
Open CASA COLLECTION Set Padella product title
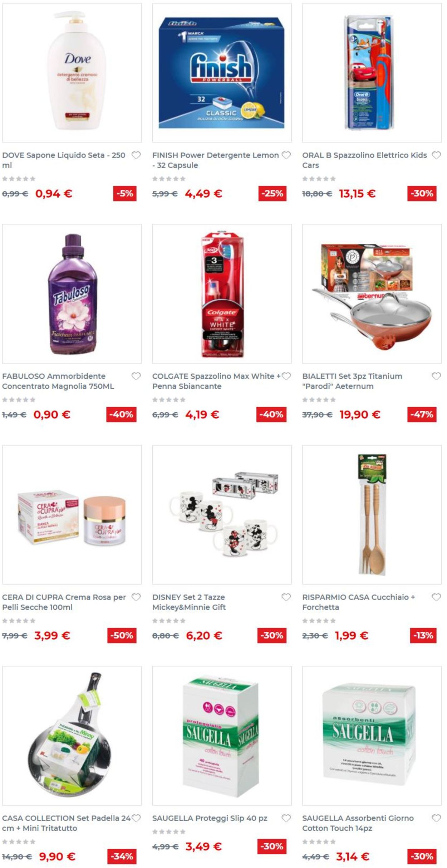[66, 823]
